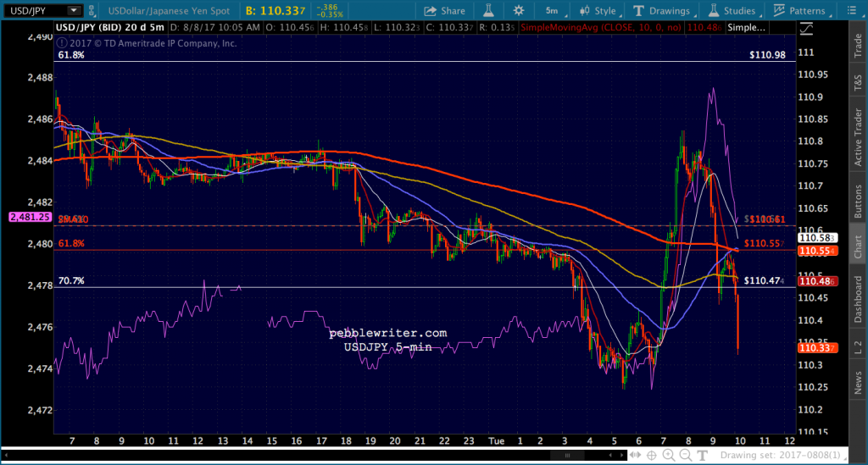Click the horizontal scrollbar thumb
This screenshot has height=465, width=868.
point(567,456)
